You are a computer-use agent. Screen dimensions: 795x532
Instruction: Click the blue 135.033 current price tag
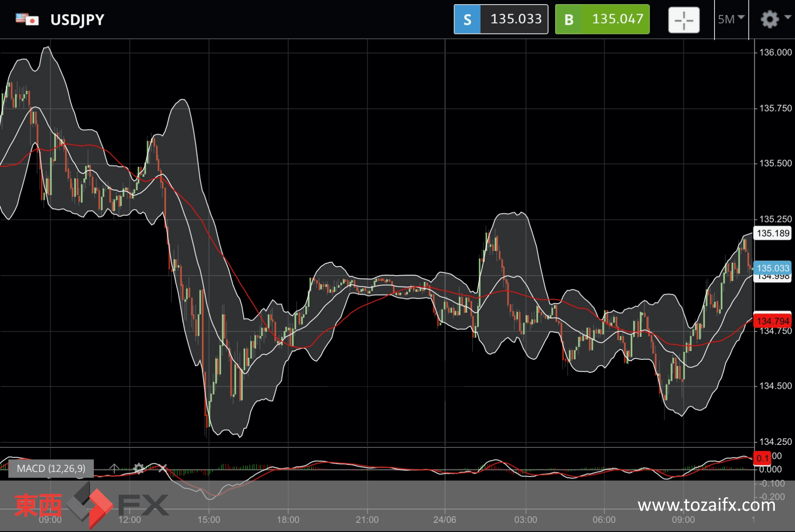pos(773,268)
